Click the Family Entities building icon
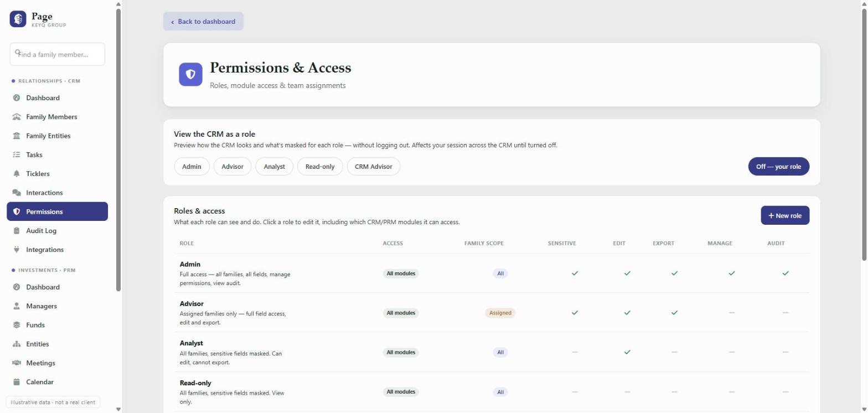Viewport: 868px width, 413px height. click(x=17, y=136)
